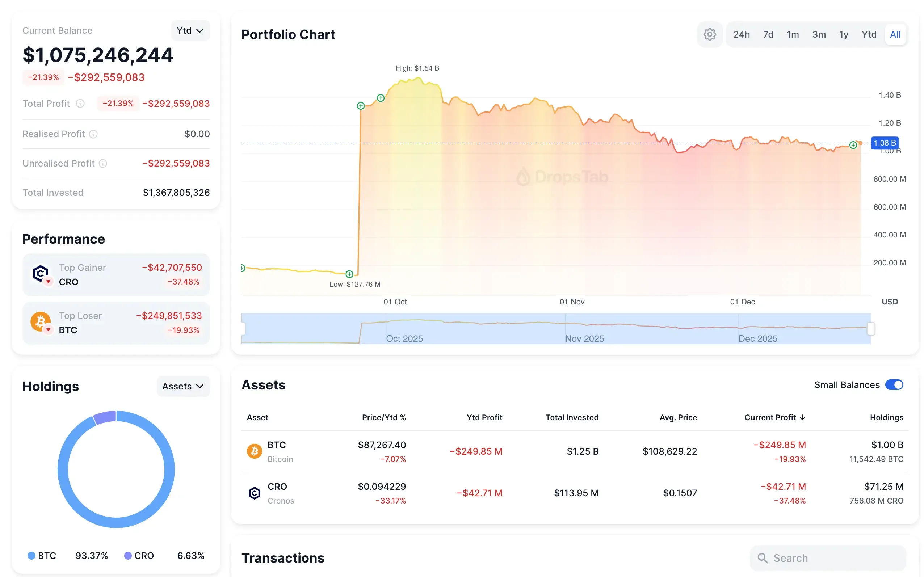Click the BTC Top Loser coin icon
Screen dimensions: 924x577
point(41,321)
